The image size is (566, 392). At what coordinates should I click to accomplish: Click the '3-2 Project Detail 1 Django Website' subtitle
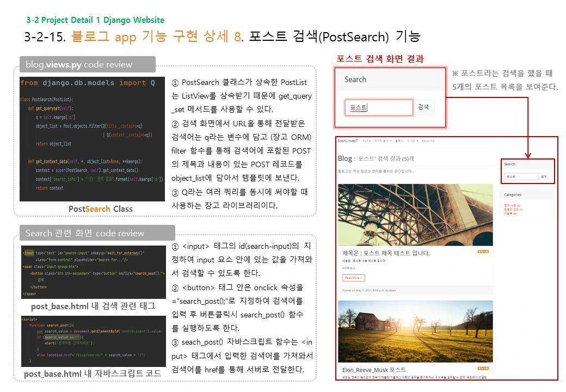pyautogui.click(x=95, y=20)
